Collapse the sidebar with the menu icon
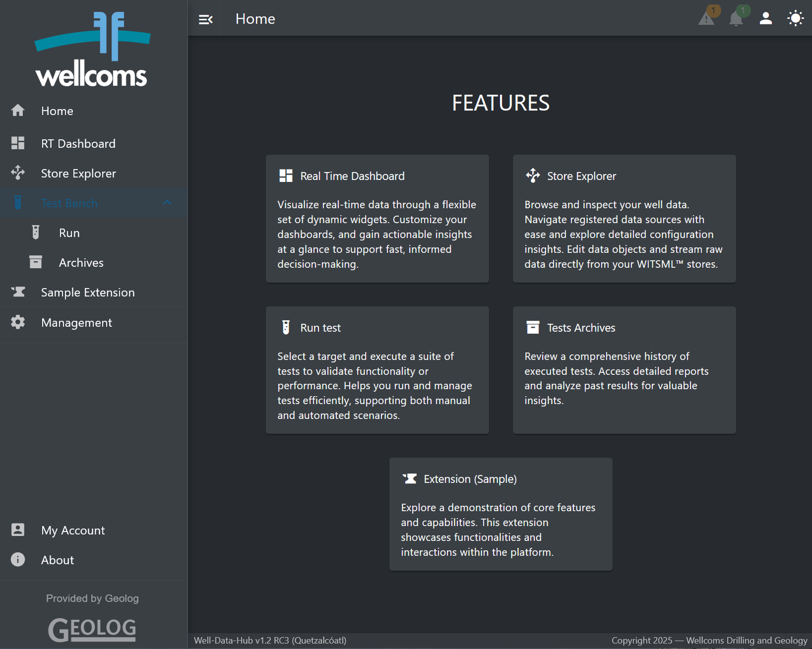Viewport: 812px width, 649px height. click(x=205, y=19)
